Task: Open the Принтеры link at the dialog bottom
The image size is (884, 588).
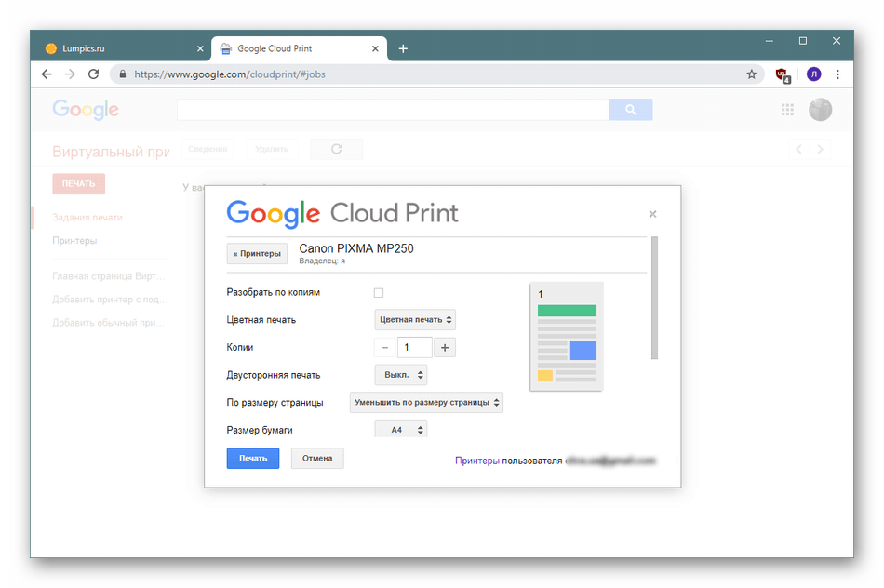Action: pyautogui.click(x=477, y=461)
